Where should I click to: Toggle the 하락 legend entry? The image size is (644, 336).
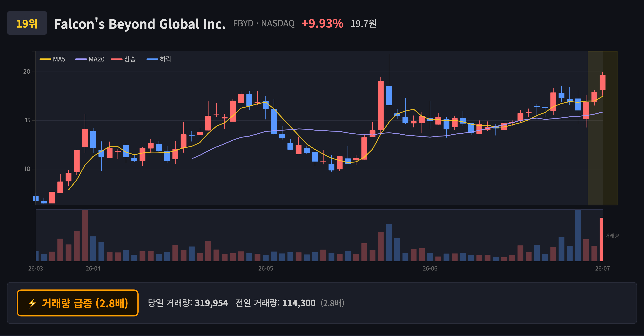[159, 59]
